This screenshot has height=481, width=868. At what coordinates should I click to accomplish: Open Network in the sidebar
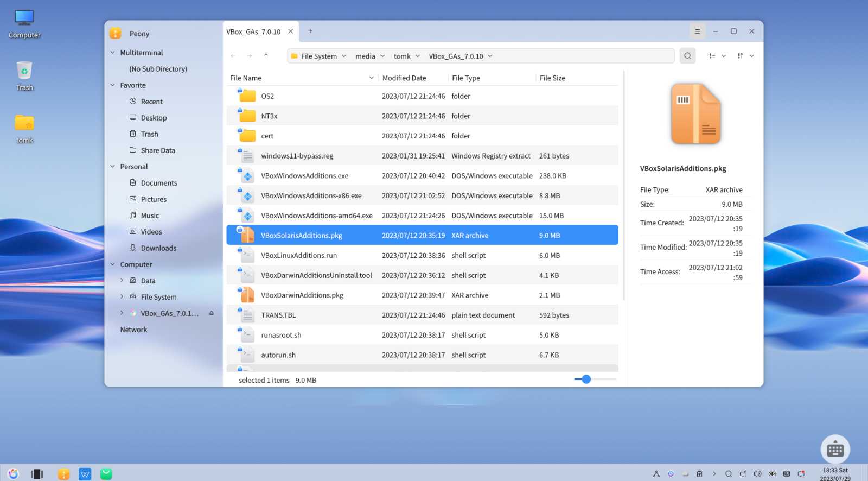[133, 330]
